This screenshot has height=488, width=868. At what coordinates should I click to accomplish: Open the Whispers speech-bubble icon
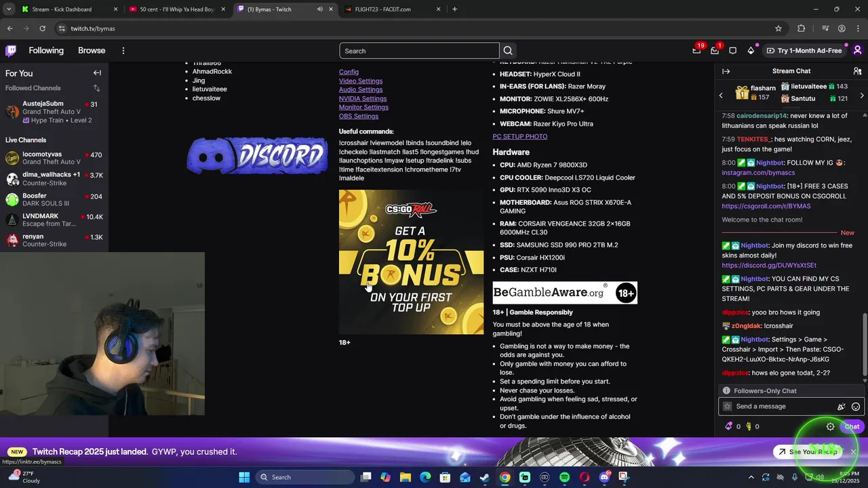[x=732, y=51]
